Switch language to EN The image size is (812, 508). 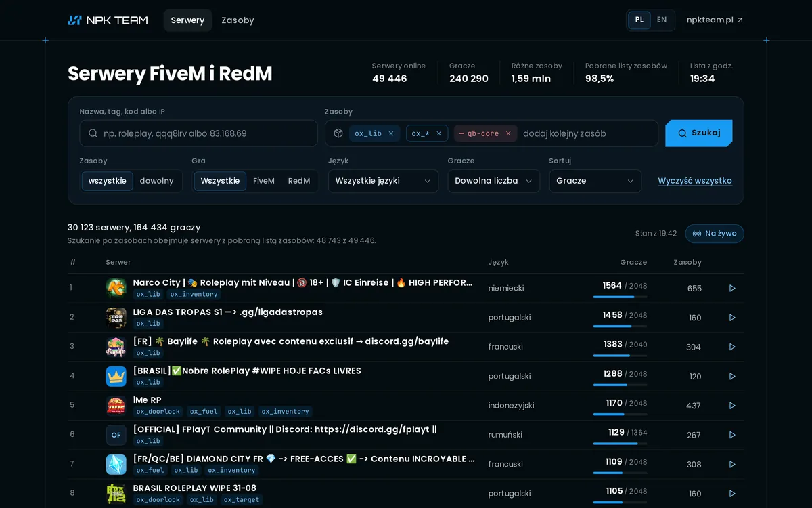coord(662,20)
